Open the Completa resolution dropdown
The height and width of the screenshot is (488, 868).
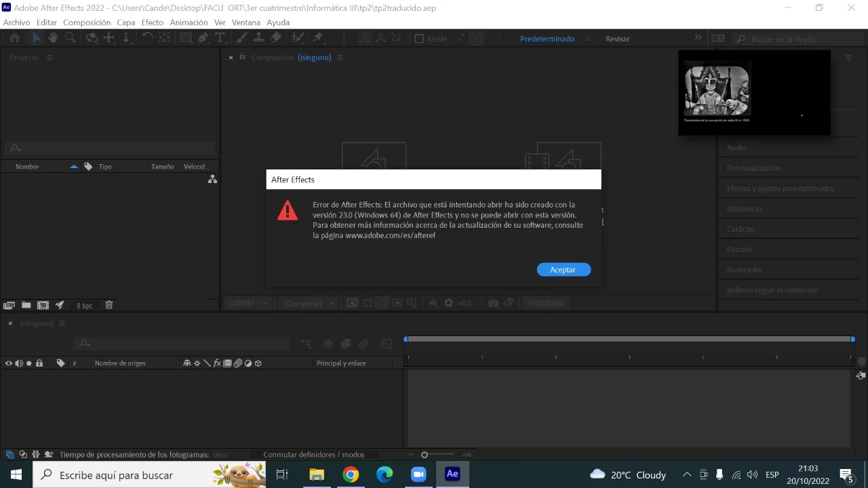tap(309, 303)
